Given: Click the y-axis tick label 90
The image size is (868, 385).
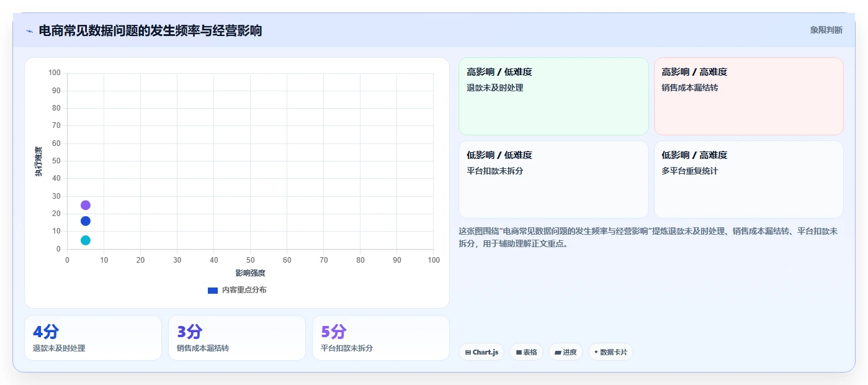Looking at the screenshot, I should pyautogui.click(x=56, y=91).
